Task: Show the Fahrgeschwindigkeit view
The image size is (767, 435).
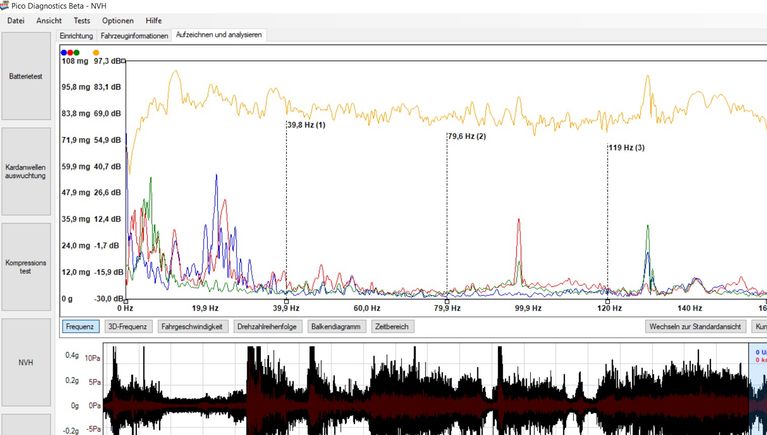Action: (x=192, y=326)
